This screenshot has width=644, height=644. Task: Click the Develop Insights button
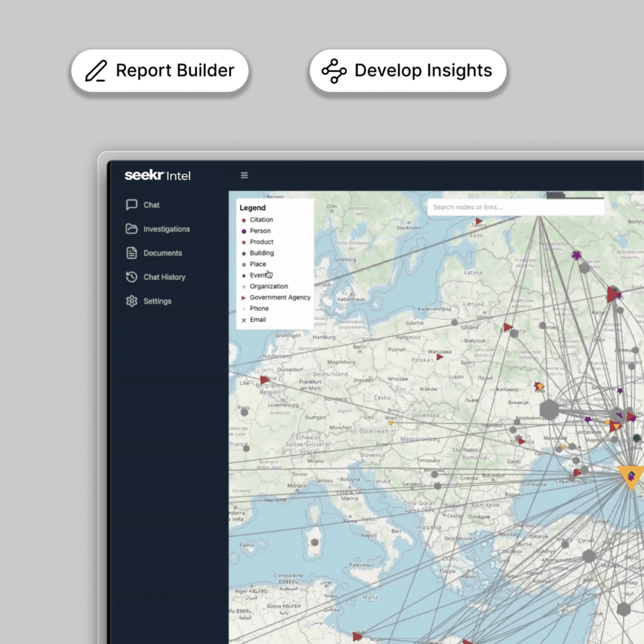(x=406, y=70)
